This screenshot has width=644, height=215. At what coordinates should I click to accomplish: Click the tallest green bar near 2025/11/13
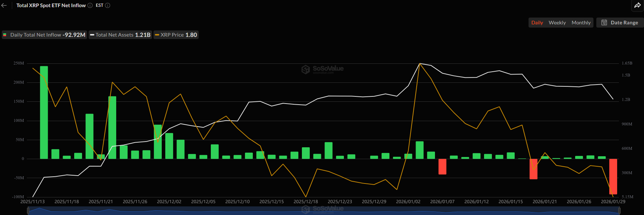[x=44, y=112]
